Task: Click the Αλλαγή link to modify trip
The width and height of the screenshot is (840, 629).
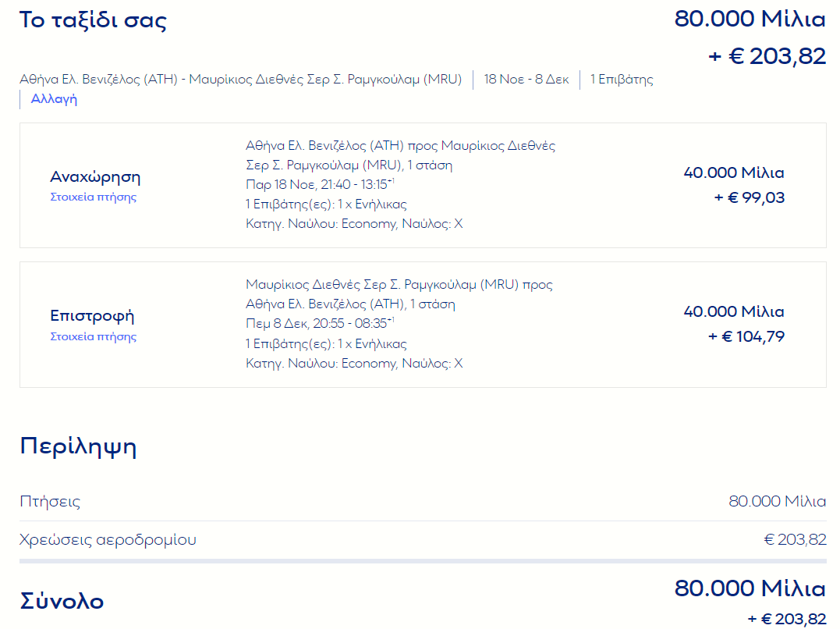Action: [54, 99]
